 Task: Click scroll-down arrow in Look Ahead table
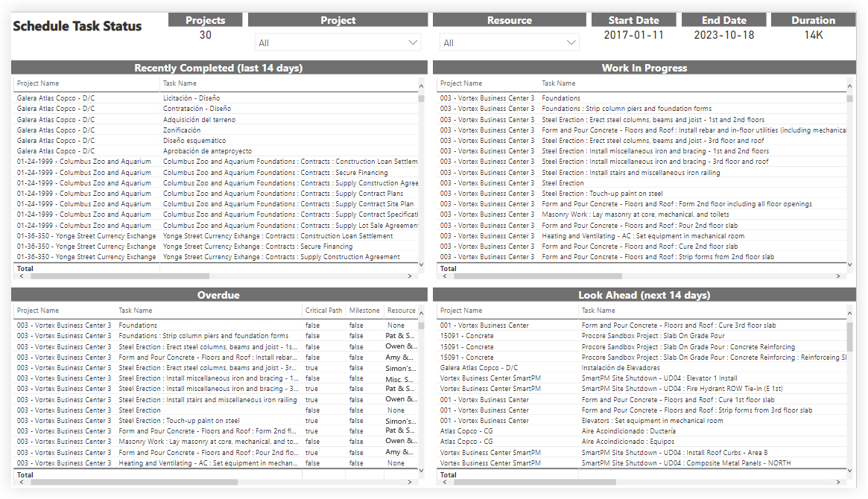tap(849, 471)
